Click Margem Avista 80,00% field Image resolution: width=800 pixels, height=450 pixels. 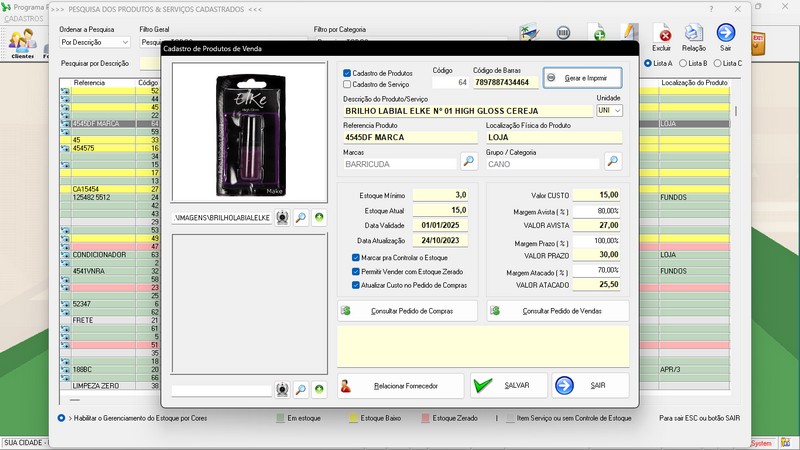(596, 211)
